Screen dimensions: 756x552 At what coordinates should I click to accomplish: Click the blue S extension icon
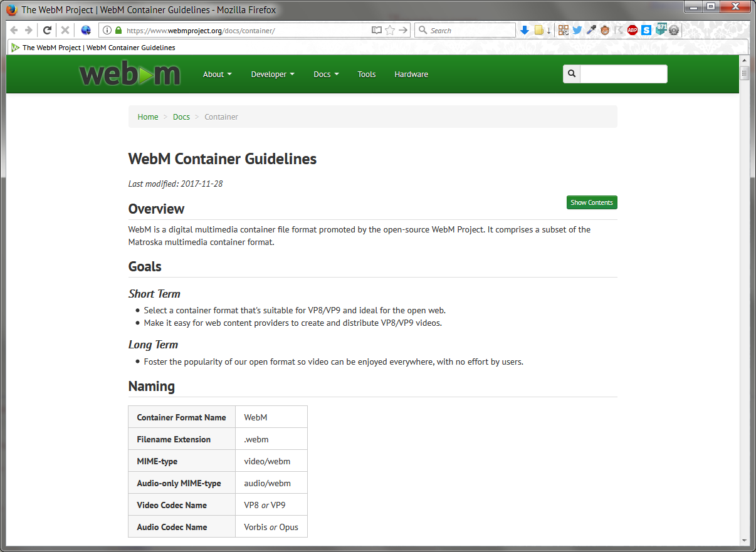tap(646, 30)
